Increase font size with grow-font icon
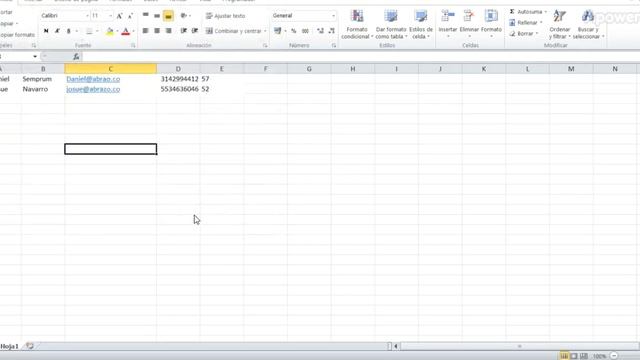The height and width of the screenshot is (360, 640). 120,16
